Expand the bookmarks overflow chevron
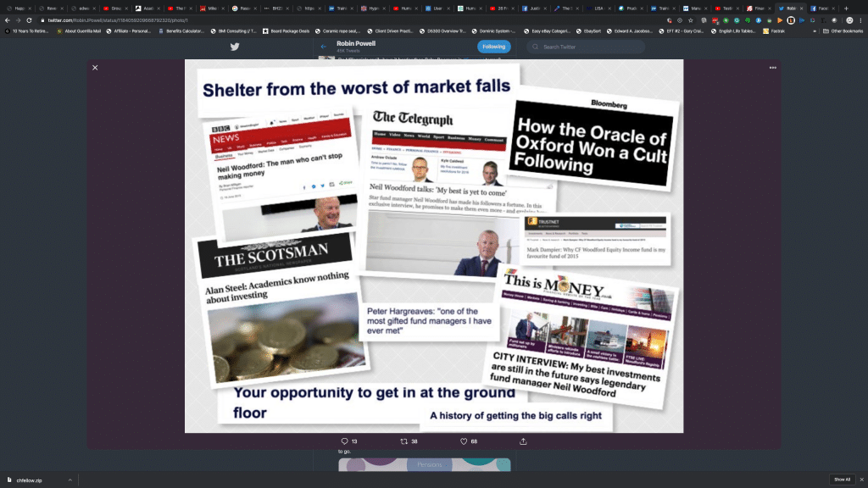 815,31
